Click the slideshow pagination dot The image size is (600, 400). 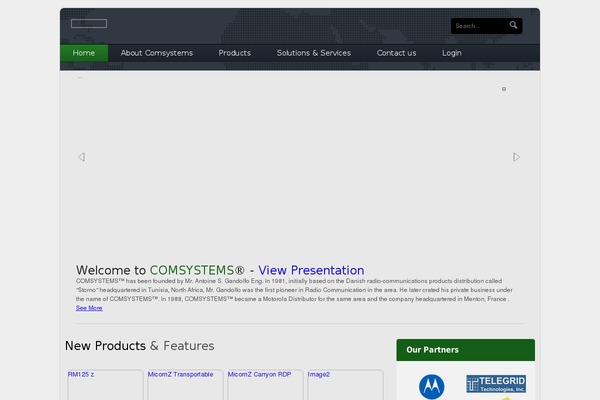coord(504,89)
